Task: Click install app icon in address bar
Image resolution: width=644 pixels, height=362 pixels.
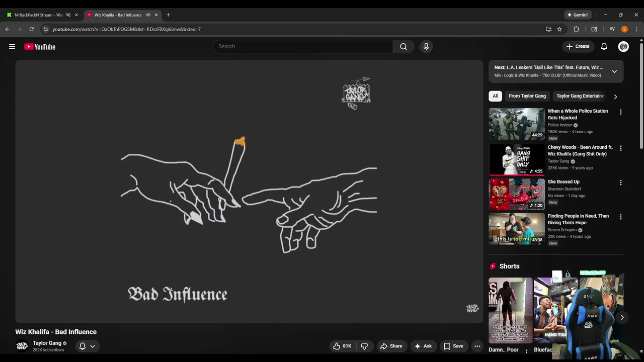Action: pos(548,29)
